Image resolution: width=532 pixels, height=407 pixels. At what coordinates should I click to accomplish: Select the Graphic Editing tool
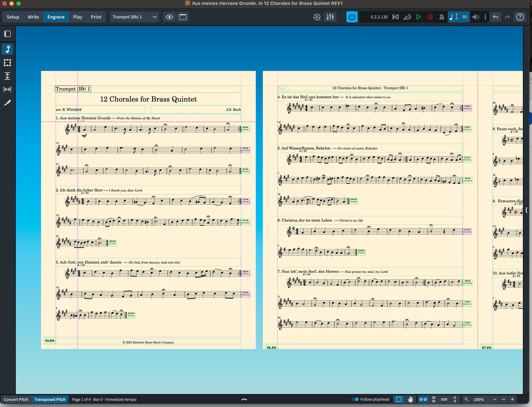7,49
